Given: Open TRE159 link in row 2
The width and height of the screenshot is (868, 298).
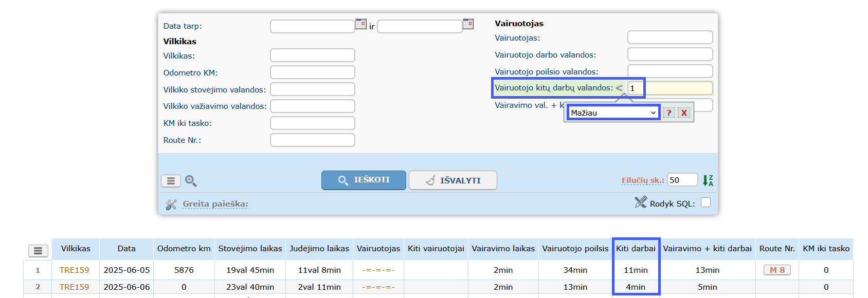Looking at the screenshot, I should point(74,287).
